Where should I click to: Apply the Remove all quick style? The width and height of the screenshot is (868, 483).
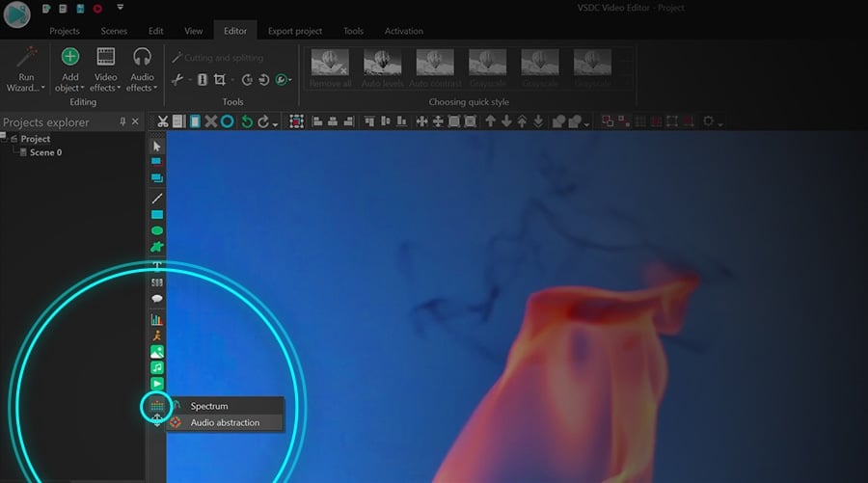pyautogui.click(x=330, y=68)
